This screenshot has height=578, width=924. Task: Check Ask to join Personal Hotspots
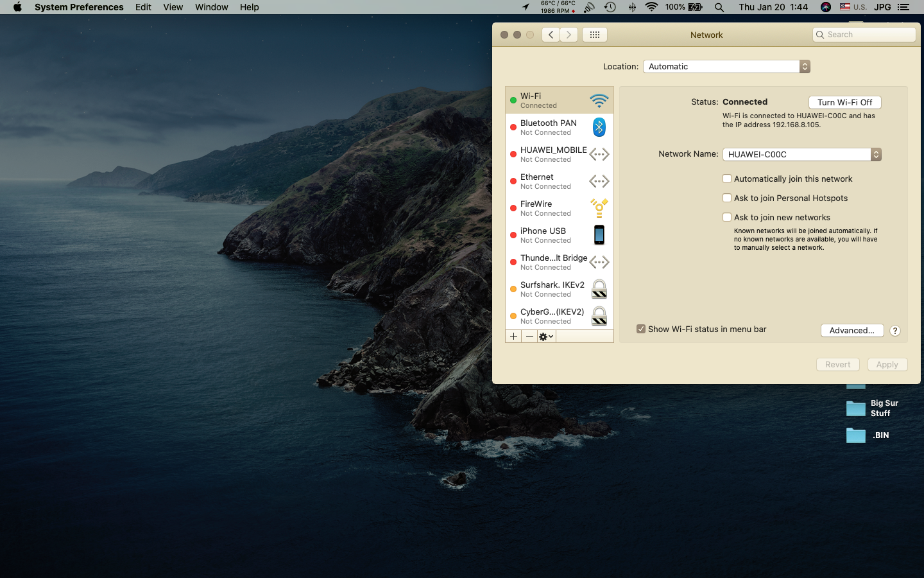click(x=727, y=198)
